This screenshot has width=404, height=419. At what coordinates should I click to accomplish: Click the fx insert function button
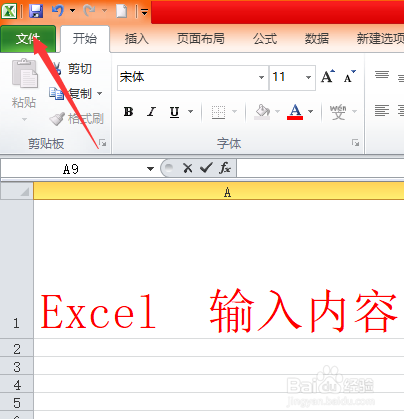click(x=225, y=168)
